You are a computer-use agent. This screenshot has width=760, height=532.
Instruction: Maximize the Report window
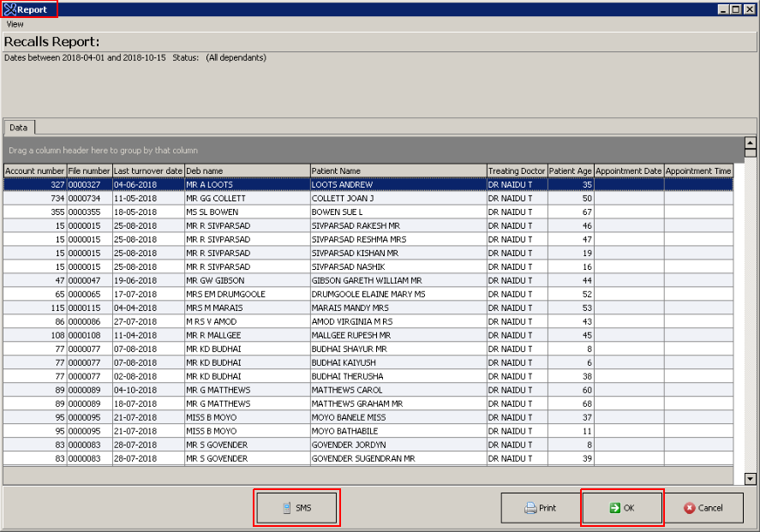[736, 9]
